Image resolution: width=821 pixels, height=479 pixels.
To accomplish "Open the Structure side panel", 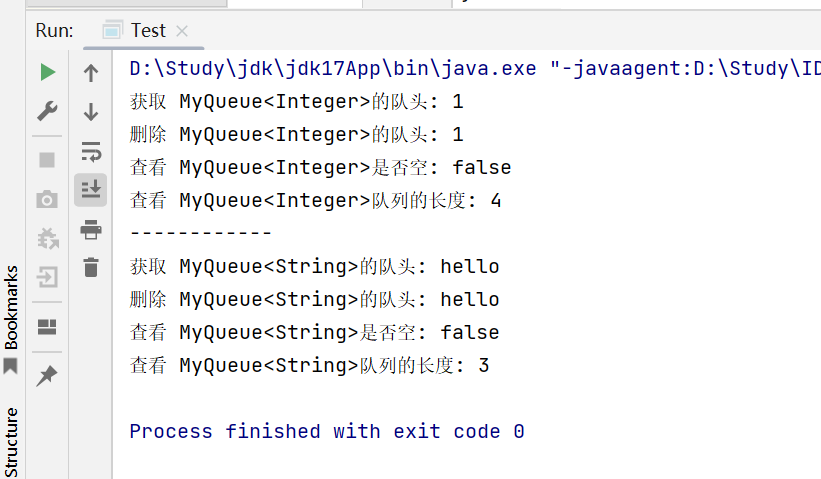I will (11, 441).
